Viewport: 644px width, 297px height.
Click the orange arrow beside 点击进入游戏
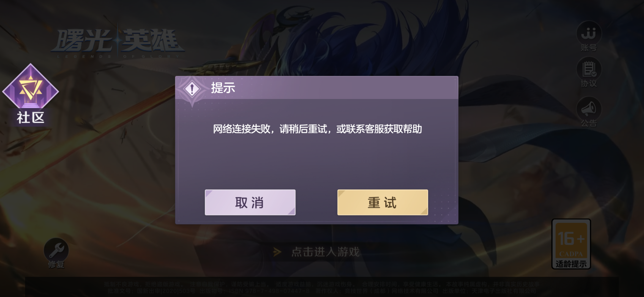click(x=277, y=252)
